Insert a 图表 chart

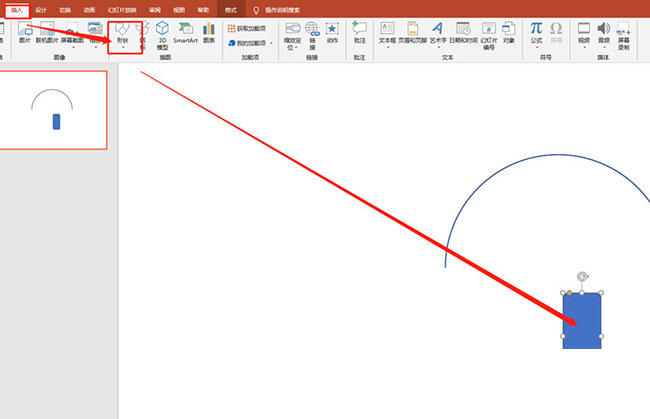coord(209,33)
